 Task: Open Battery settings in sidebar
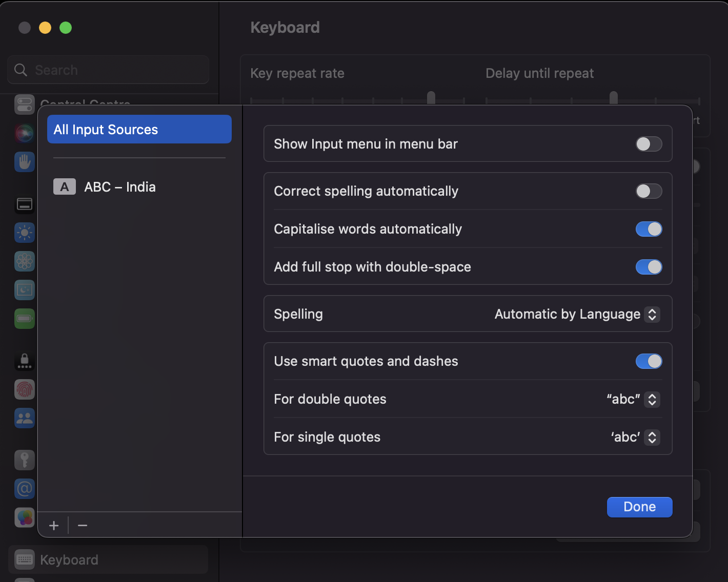pyautogui.click(x=24, y=319)
